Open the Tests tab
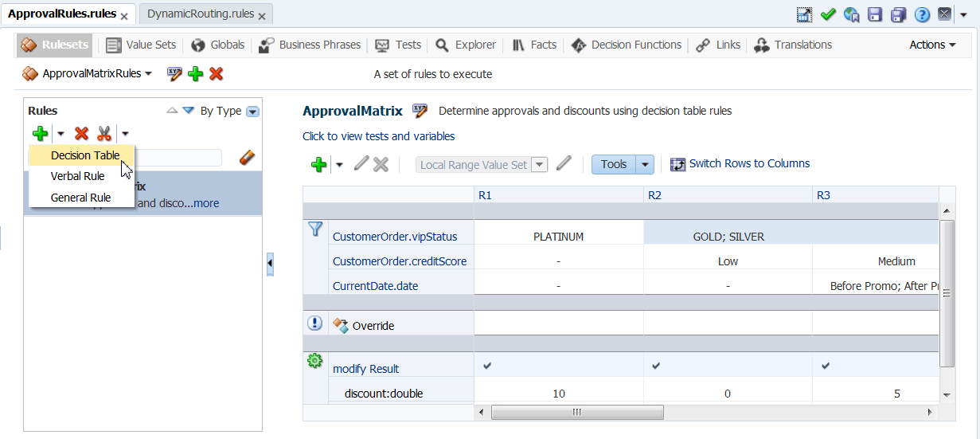This screenshot has height=439, width=980. coord(398,45)
